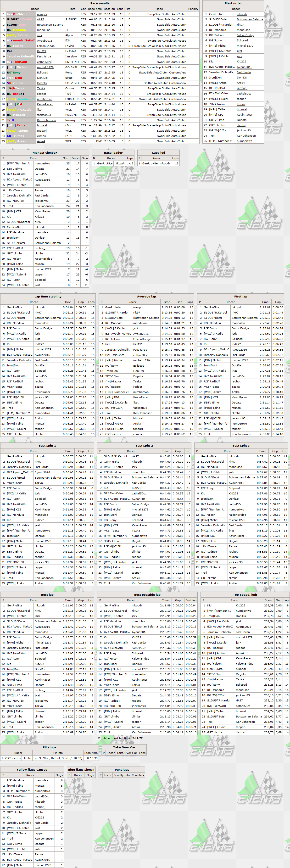
Task: Click jackson93 link in Race results
Action: (x=44, y=115)
